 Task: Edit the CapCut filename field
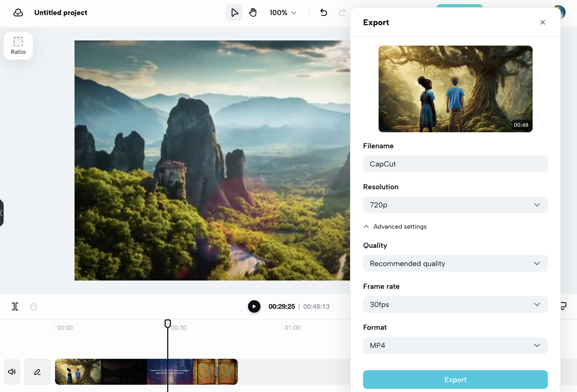(x=455, y=164)
